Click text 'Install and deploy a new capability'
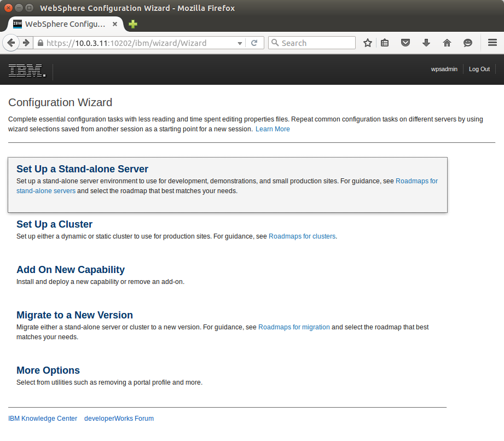Screen dimensions: 504x441 (x=67, y=282)
